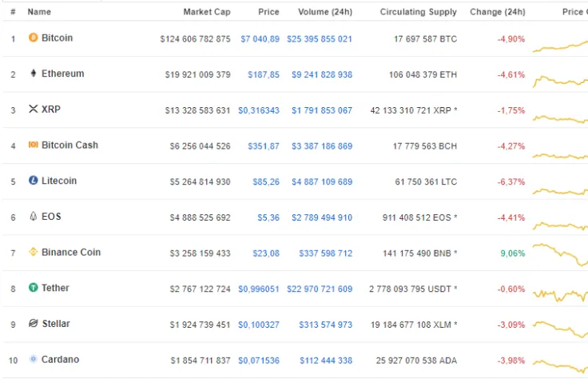Click the green Tether icon
Image resolution: width=588 pixels, height=379 pixels.
[x=34, y=287]
